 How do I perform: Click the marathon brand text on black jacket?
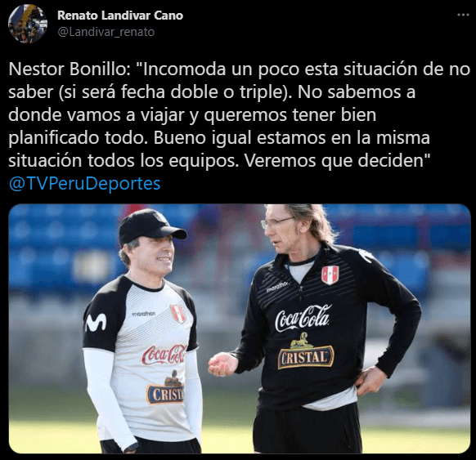(x=277, y=287)
